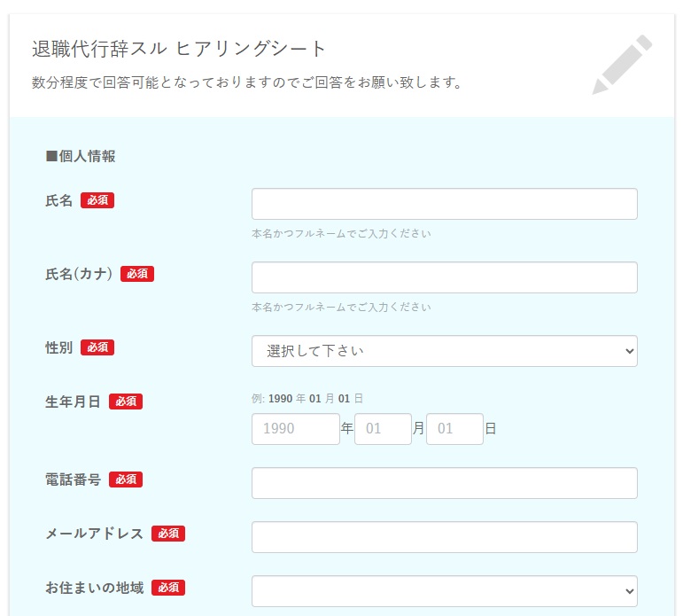Click the 必須 badge next to 生年月日
The image size is (683, 616).
(x=126, y=402)
